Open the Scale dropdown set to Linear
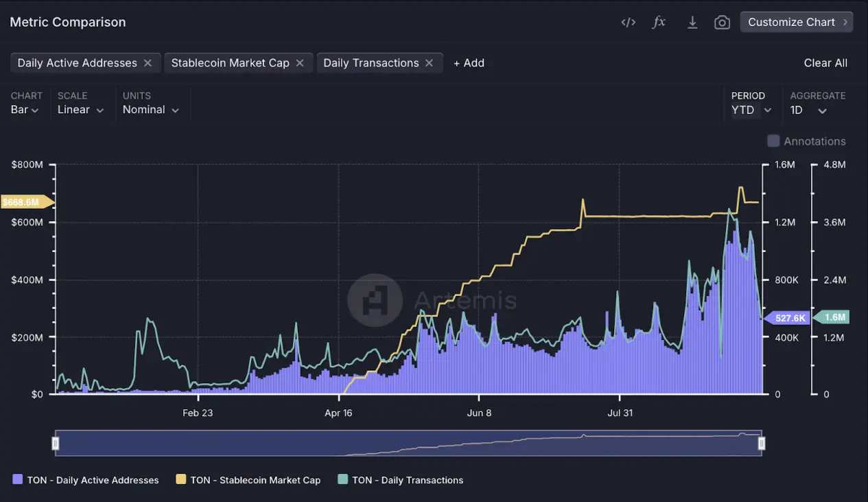This screenshot has width=868, height=502. tap(81, 109)
